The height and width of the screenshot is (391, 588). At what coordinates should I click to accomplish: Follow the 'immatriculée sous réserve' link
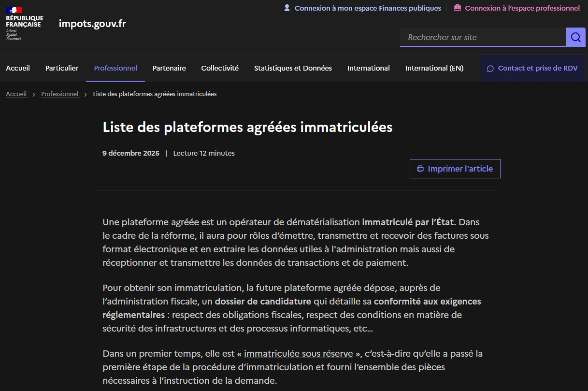click(299, 353)
